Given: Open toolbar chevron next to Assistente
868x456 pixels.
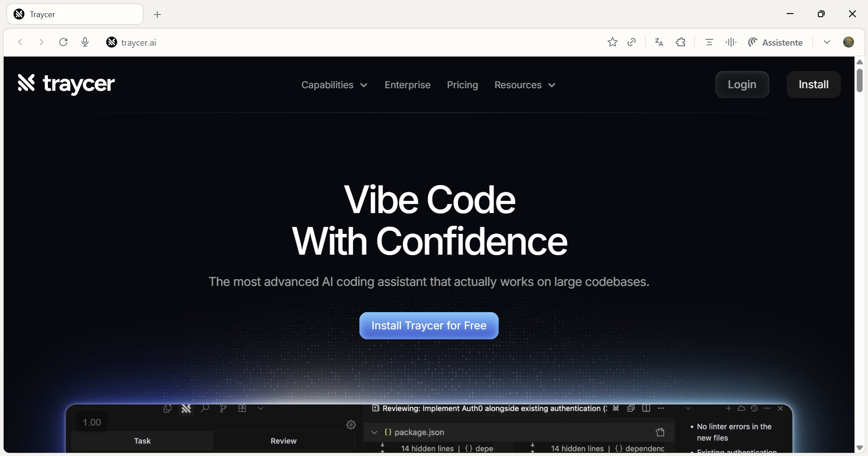Looking at the screenshot, I should [x=826, y=42].
